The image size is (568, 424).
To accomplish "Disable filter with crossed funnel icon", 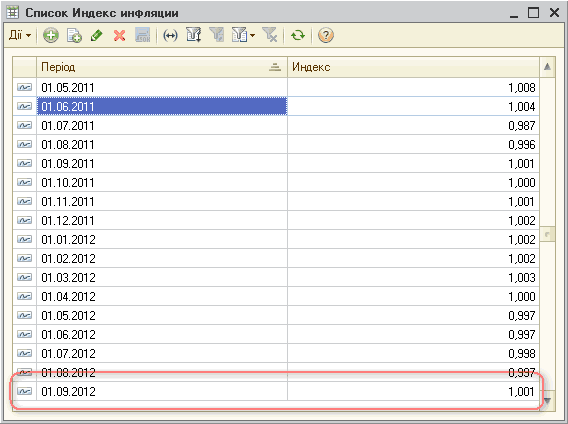I will pyautogui.click(x=270, y=36).
